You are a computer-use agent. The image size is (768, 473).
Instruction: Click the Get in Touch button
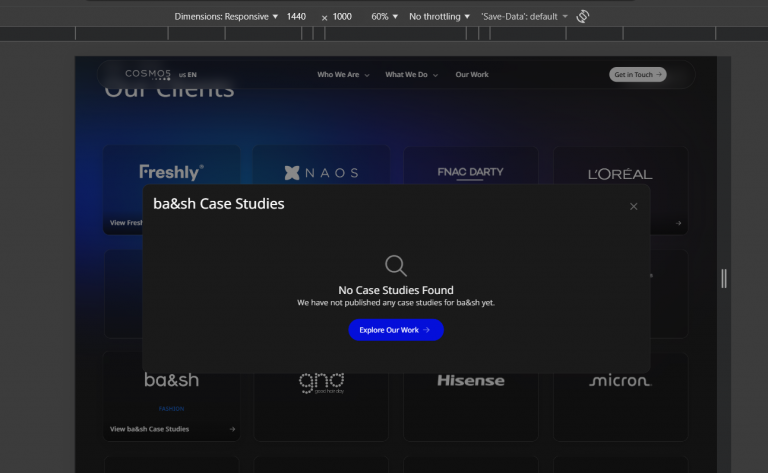click(637, 74)
